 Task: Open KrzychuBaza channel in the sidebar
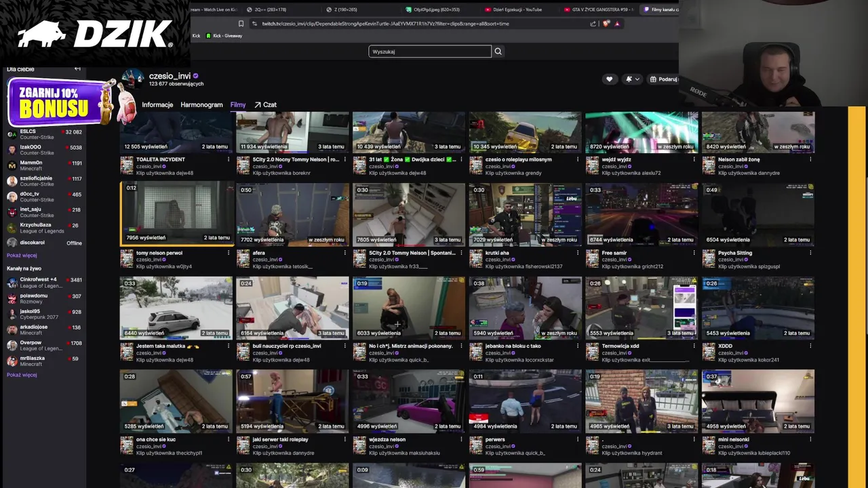[44, 228]
